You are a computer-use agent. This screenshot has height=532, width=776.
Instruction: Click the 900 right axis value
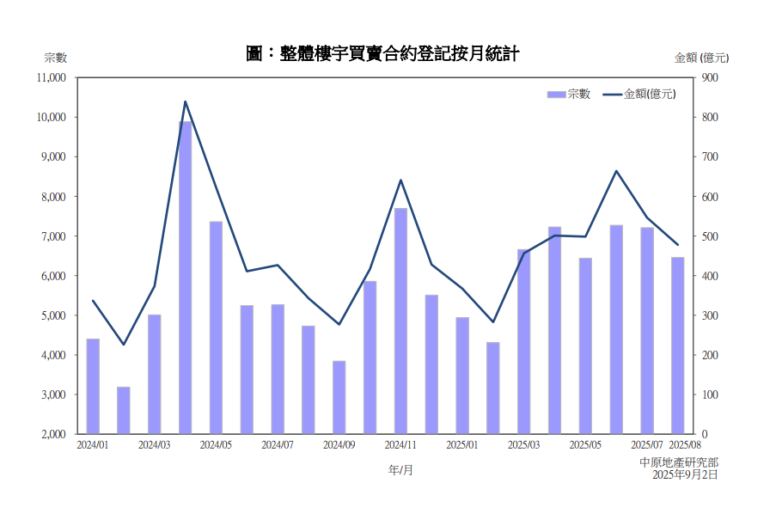pos(711,77)
